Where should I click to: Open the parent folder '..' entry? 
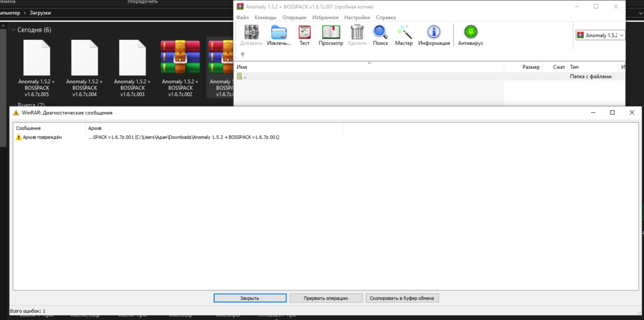pos(241,77)
